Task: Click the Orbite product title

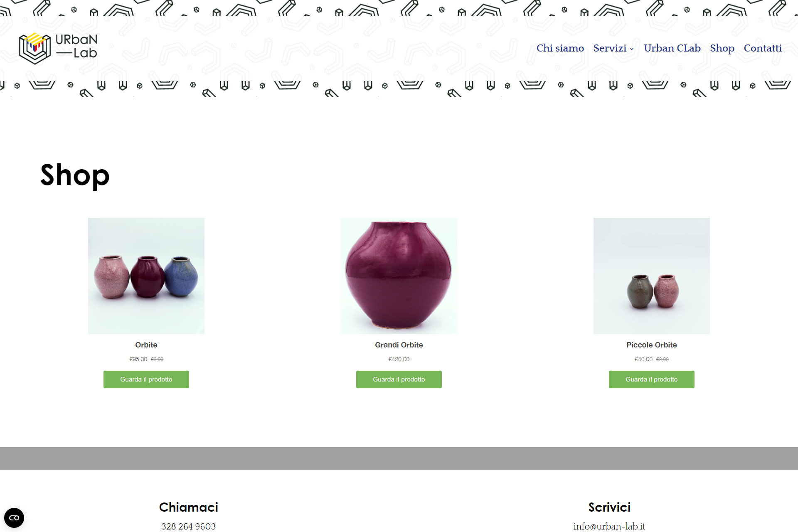Action: (x=146, y=345)
